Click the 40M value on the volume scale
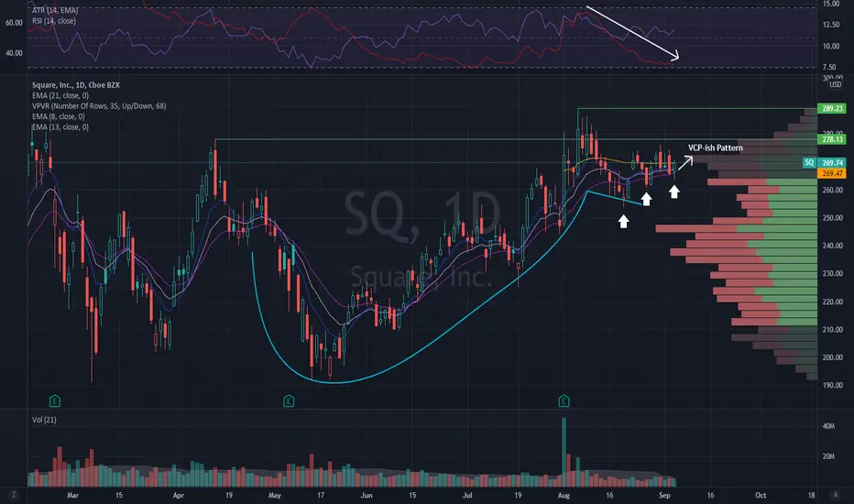Screen dimensions: 854x504 click(828, 426)
